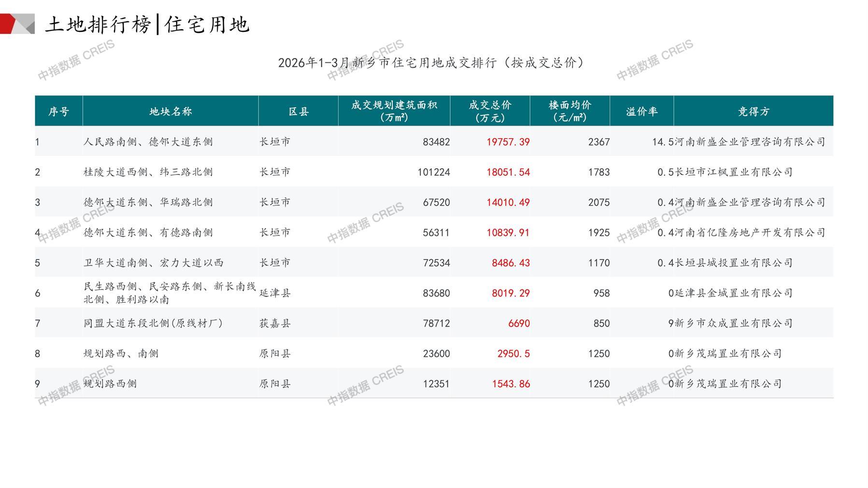The height and width of the screenshot is (488, 868).
Task: Click 河南省亿隆房地产开发有限公司 in the winner column
Action: (x=750, y=233)
